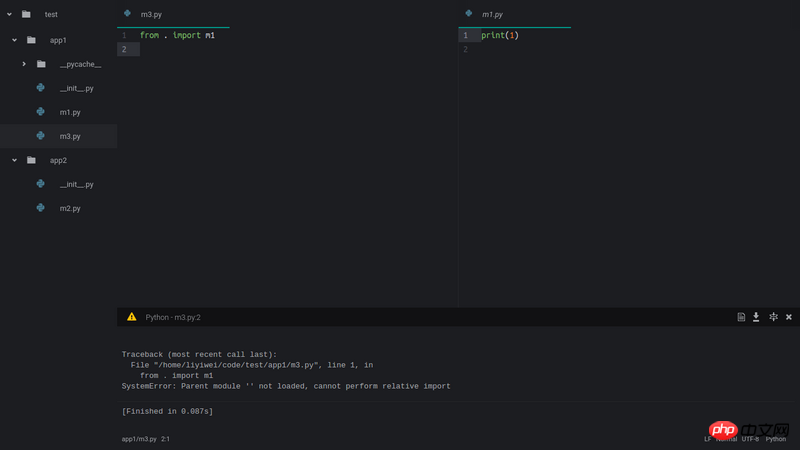Click the app2 folder icon

(x=31, y=160)
